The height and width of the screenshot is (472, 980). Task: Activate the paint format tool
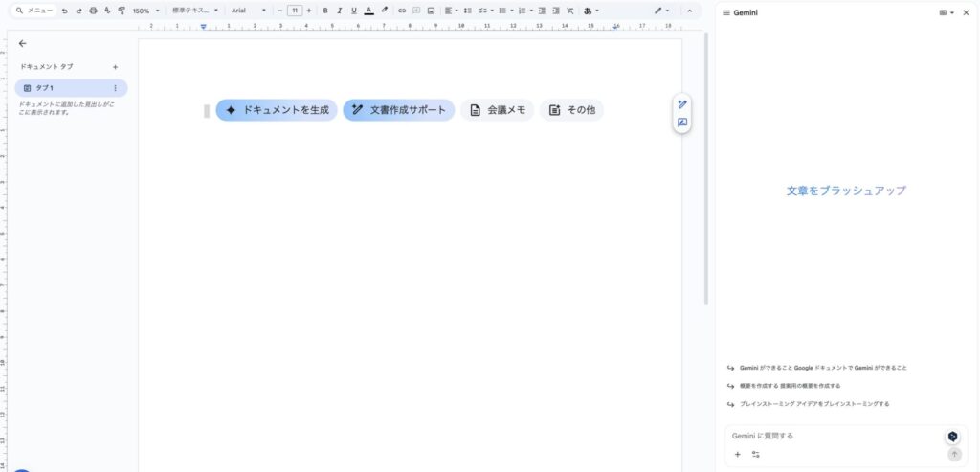(122, 11)
